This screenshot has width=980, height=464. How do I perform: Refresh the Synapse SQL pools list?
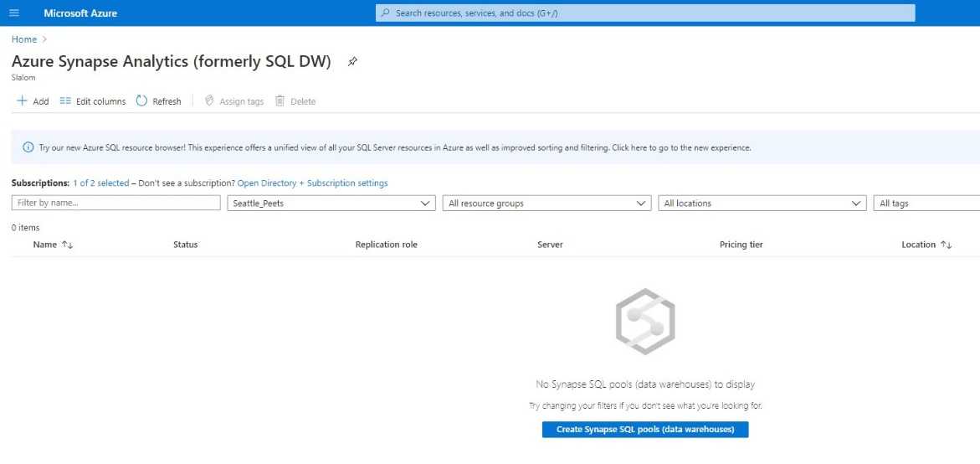[x=159, y=101]
